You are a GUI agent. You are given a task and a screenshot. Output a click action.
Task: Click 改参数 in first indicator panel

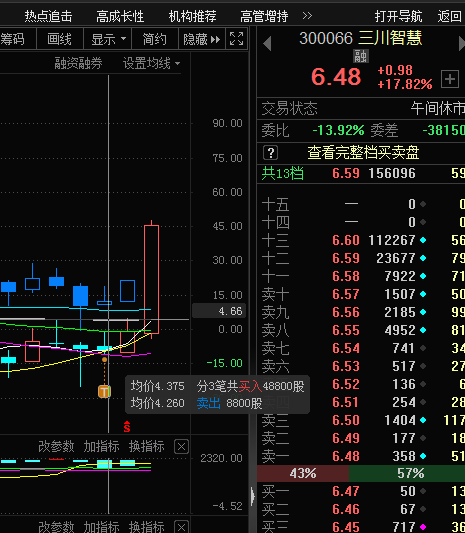coord(56,447)
